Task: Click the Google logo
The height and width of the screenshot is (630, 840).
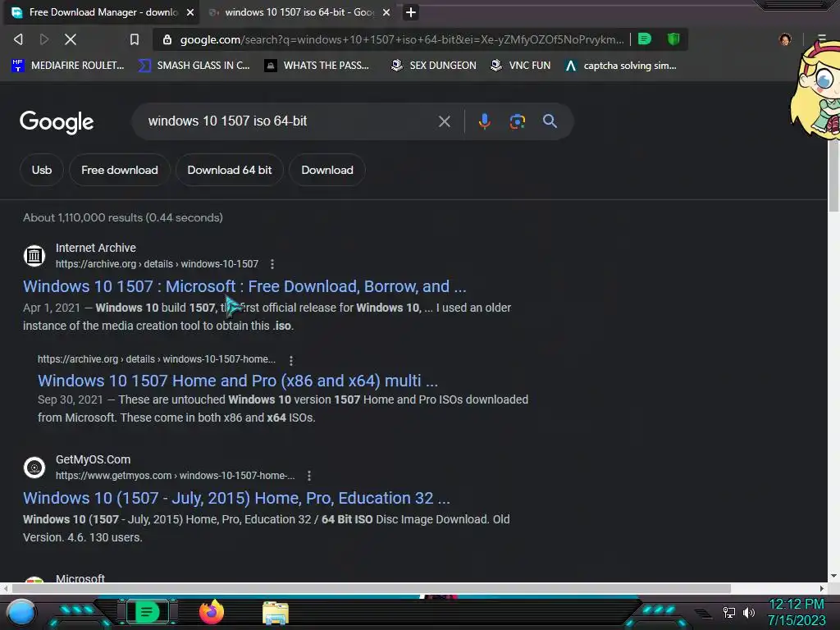Action: pos(57,122)
